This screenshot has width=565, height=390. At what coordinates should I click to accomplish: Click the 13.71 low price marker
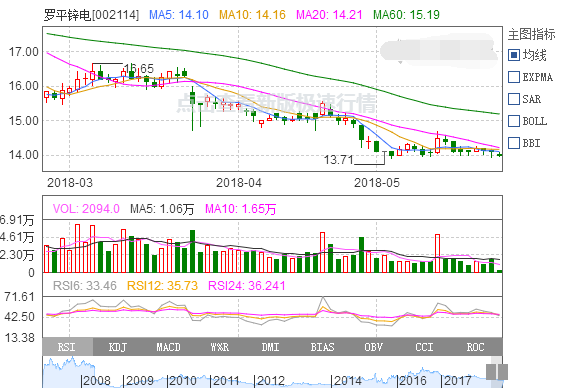[x=338, y=160]
